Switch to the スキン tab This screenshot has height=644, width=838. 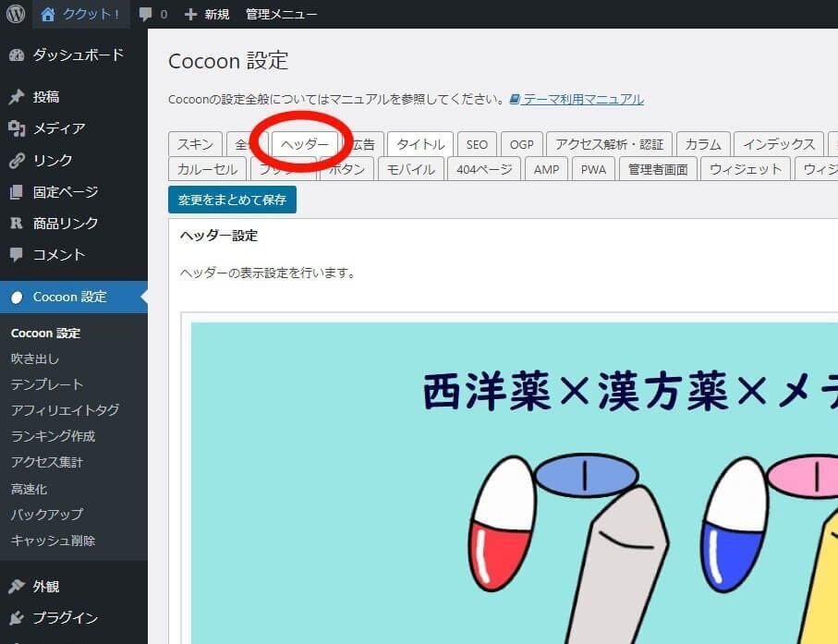pos(195,144)
